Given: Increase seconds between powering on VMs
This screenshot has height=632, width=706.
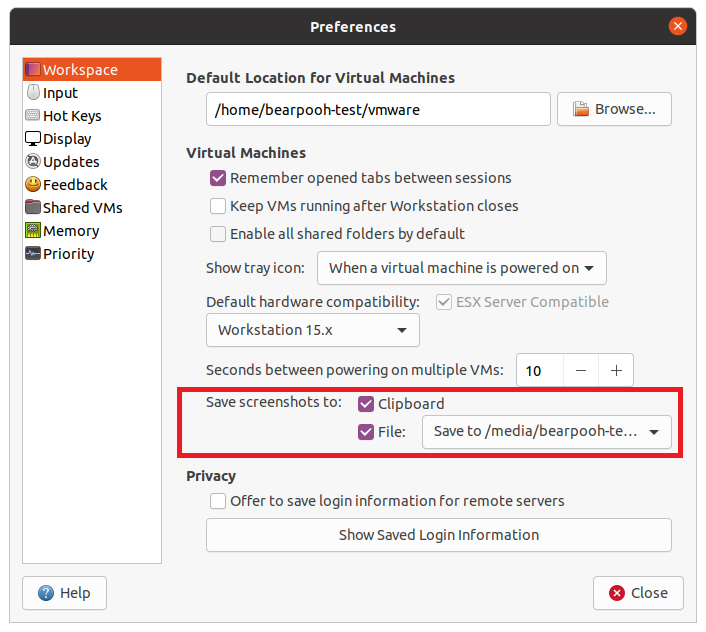Looking at the screenshot, I should coord(616,370).
